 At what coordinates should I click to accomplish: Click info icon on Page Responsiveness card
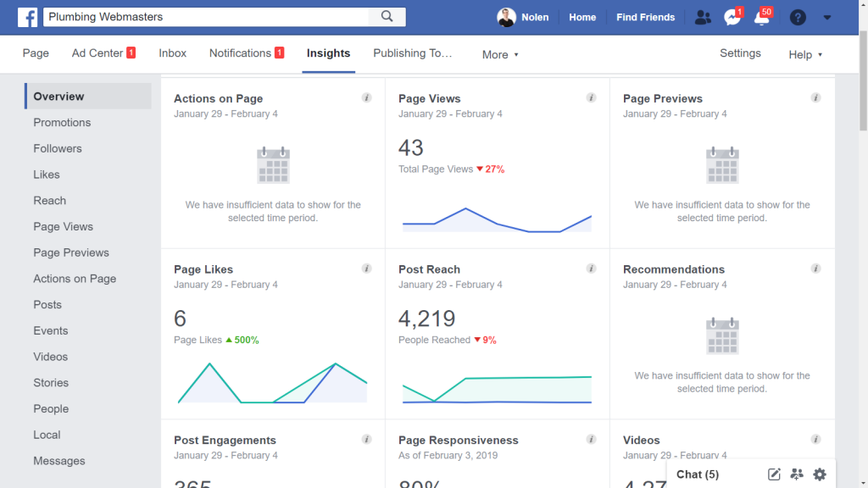click(x=591, y=440)
